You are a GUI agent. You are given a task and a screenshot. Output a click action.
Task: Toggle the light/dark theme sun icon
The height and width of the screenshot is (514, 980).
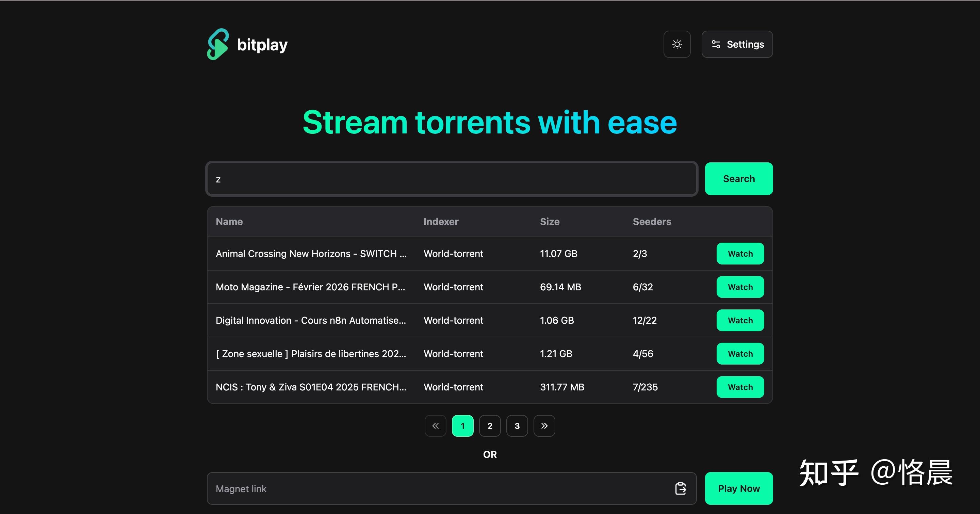pyautogui.click(x=677, y=45)
